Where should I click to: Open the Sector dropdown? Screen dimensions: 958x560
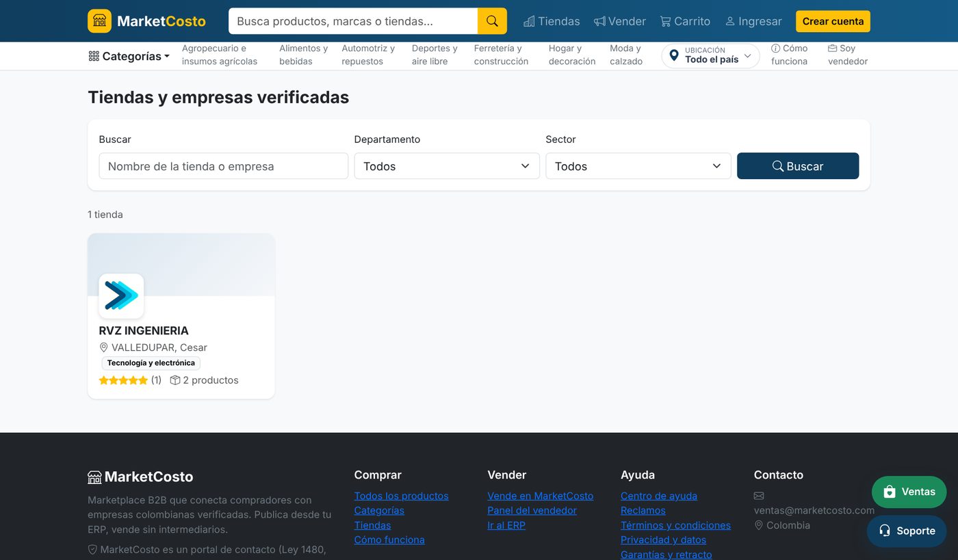tap(638, 166)
